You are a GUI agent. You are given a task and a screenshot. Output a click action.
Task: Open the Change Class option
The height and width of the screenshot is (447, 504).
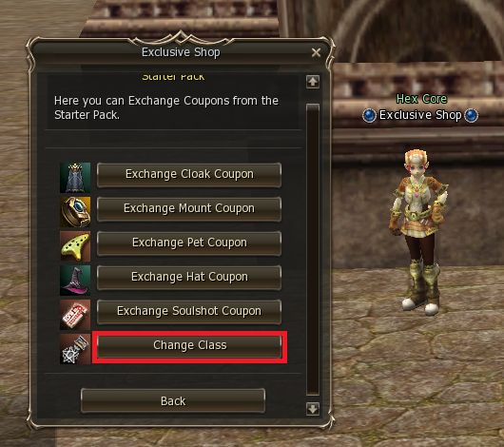click(189, 346)
